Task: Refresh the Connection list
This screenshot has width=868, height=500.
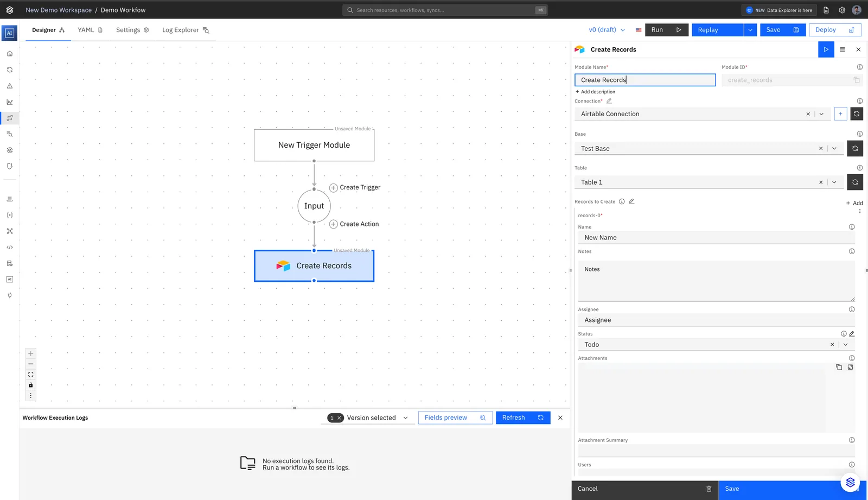Action: [857, 114]
